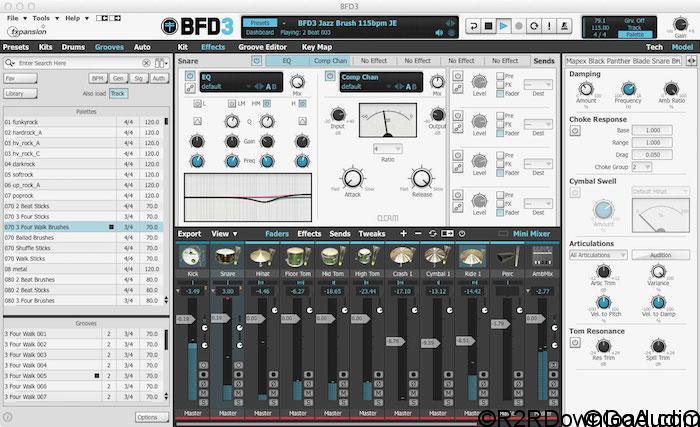Toggle Tom Resonance power button
This screenshot has width=700, height=427.
point(575,343)
